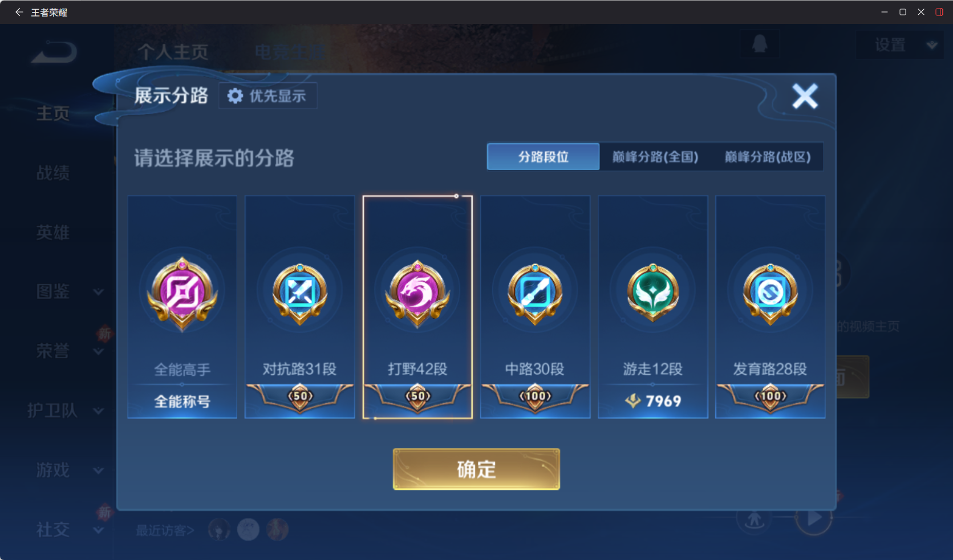
Task: Click the back arrow in title bar
Action: (x=19, y=12)
